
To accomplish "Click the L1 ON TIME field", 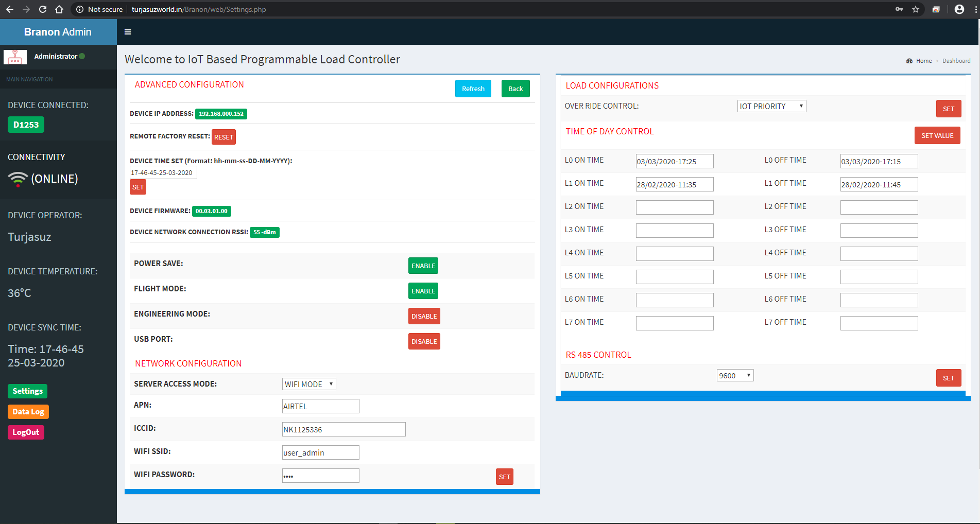I will (675, 184).
